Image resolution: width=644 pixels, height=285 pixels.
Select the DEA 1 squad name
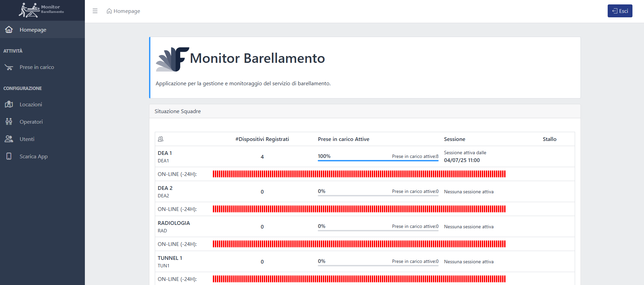[x=165, y=153]
